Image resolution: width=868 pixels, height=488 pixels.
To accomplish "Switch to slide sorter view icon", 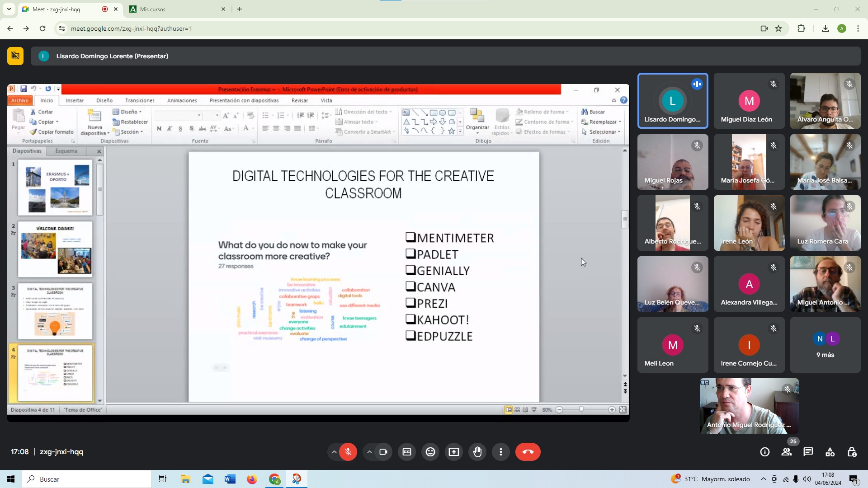I will point(517,410).
